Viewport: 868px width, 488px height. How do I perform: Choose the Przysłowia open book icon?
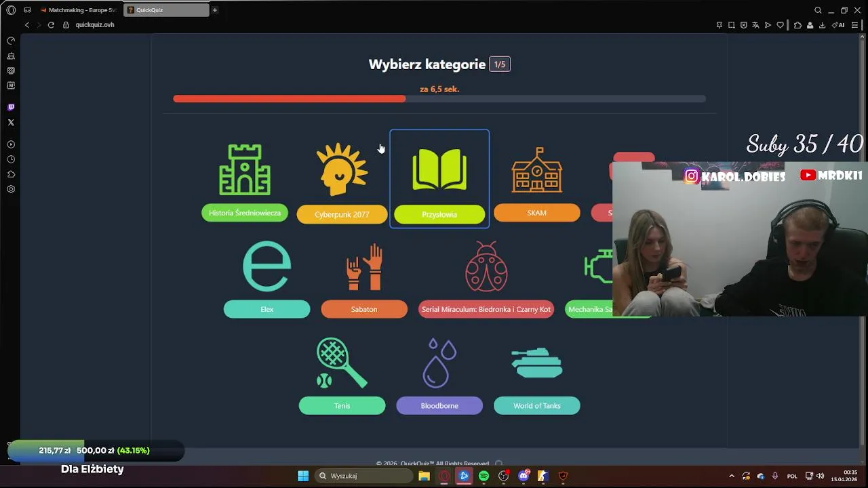point(439,170)
